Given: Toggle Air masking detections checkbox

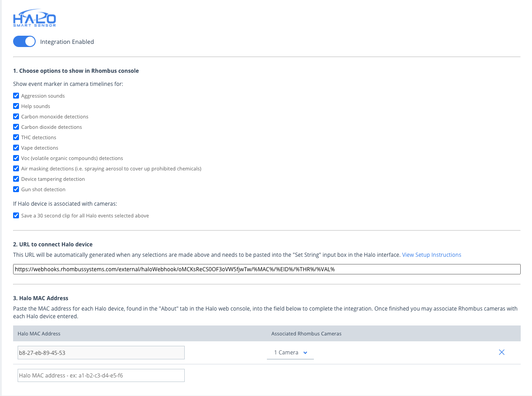Looking at the screenshot, I should 16,169.
